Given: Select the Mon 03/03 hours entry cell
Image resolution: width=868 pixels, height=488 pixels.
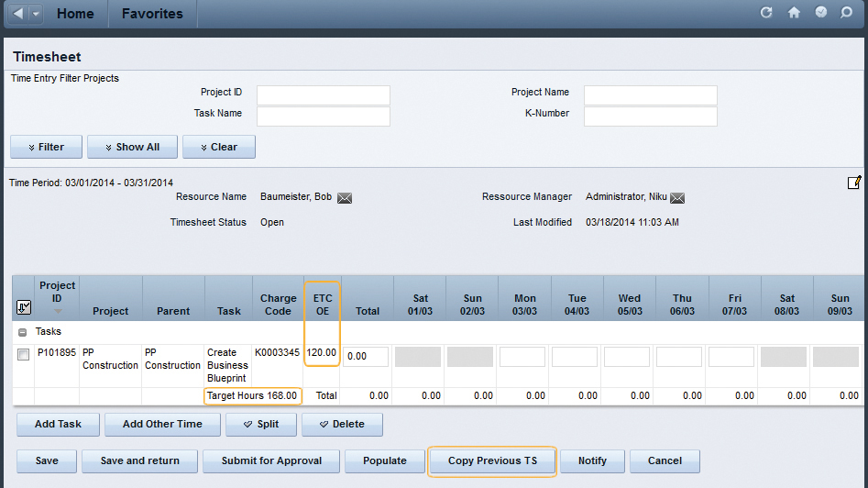Looking at the screenshot, I should pos(524,357).
